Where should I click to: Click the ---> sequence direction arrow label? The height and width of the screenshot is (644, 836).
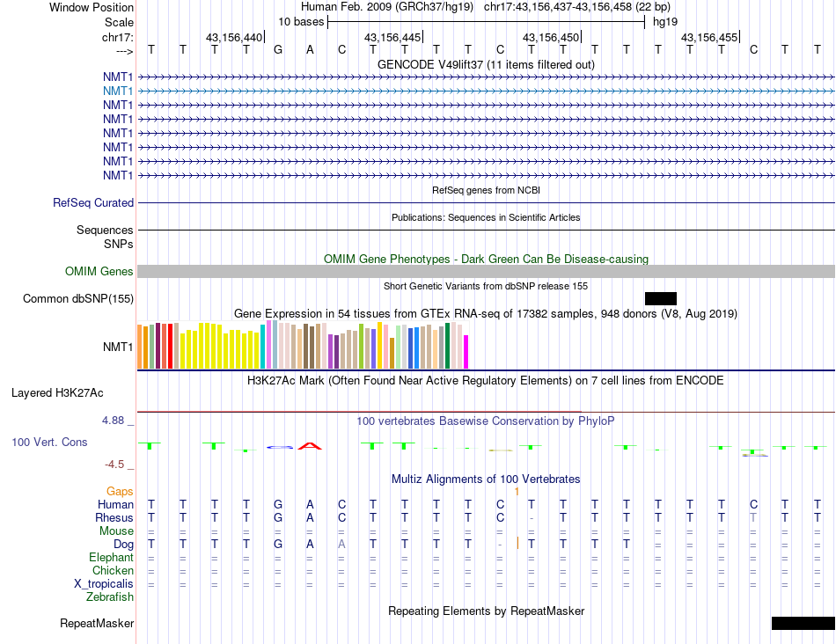pyautogui.click(x=125, y=51)
